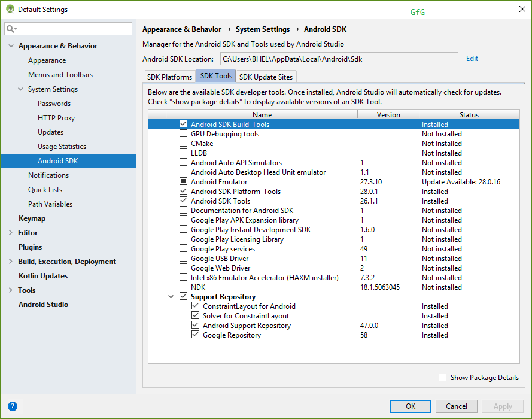Click NDK version 18.1.5063045
The width and height of the screenshot is (532, 419).
(x=379, y=287)
